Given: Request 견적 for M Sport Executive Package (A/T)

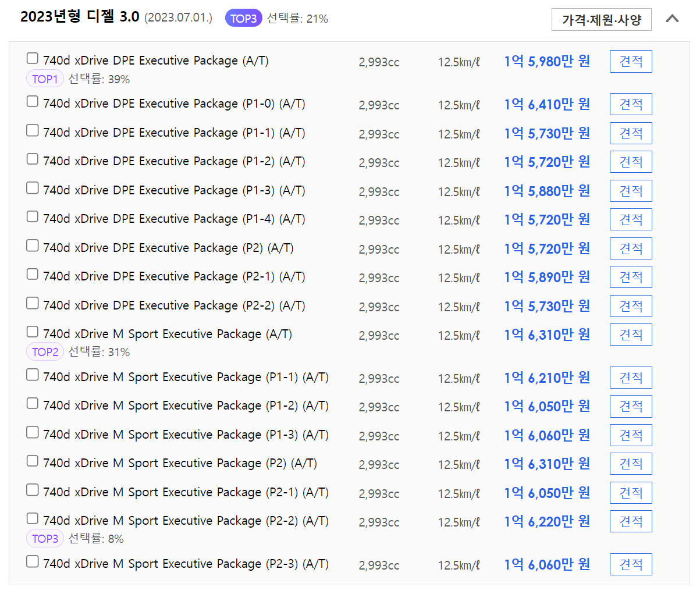Looking at the screenshot, I should [x=631, y=335].
